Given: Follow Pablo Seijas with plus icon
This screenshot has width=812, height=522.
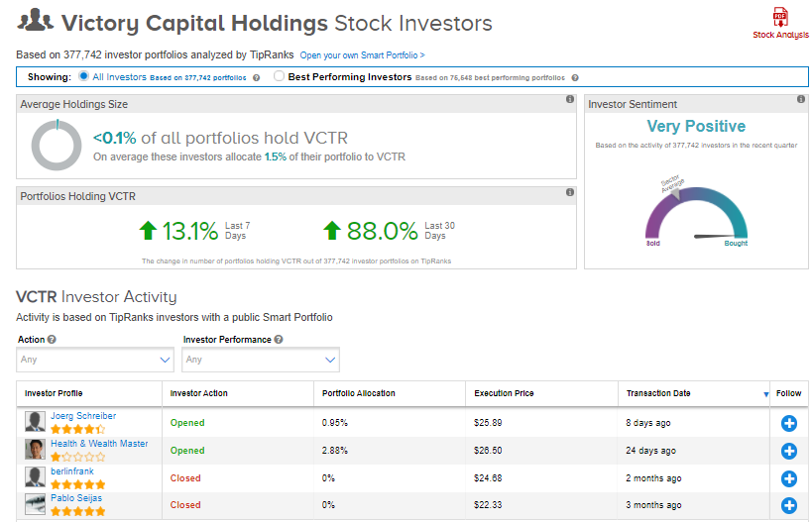Looking at the screenshot, I should pyautogui.click(x=789, y=505).
